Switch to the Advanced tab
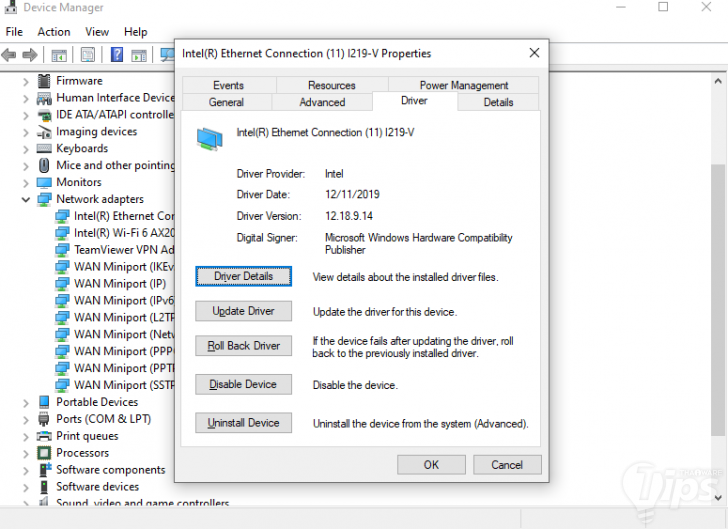This screenshot has height=529, width=728. 322,102
